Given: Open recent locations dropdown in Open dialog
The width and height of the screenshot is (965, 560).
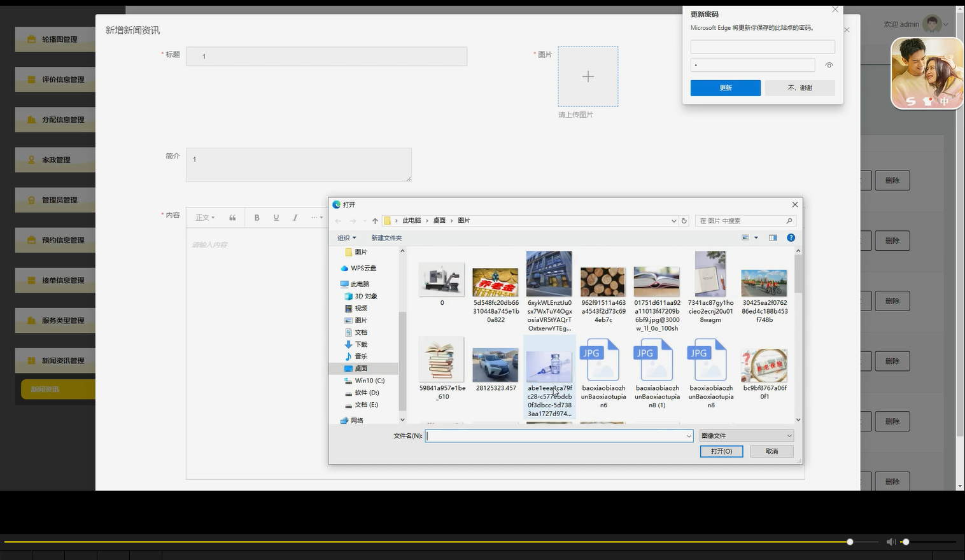Looking at the screenshot, I should 364,221.
